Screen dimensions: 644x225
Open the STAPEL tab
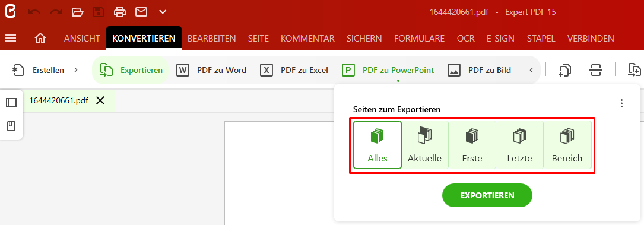click(x=541, y=39)
